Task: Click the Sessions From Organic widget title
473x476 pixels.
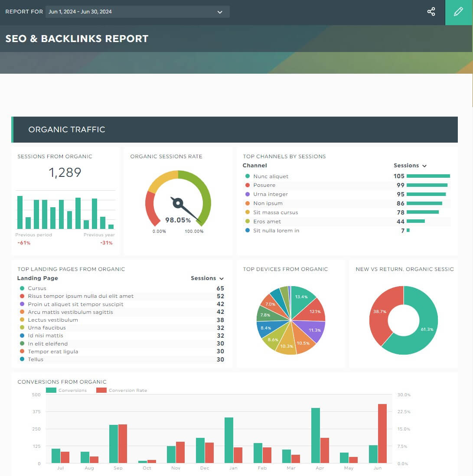Action: pos(55,156)
